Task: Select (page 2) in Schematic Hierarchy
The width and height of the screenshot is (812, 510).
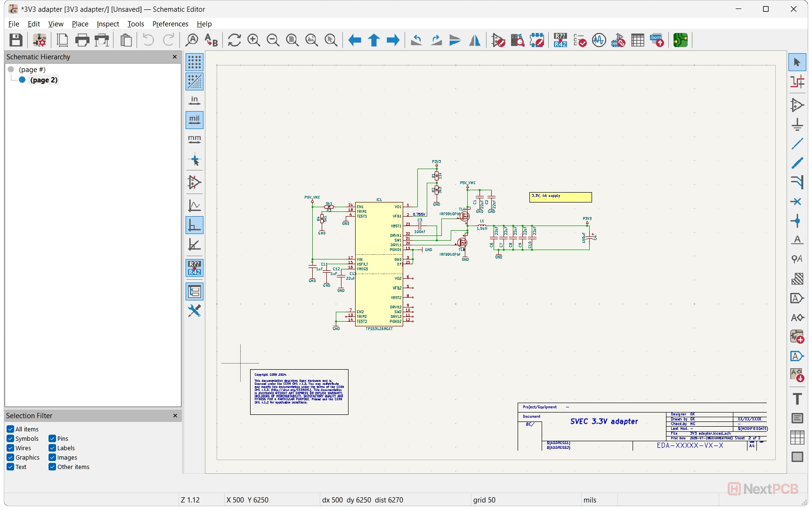Action: tap(44, 80)
